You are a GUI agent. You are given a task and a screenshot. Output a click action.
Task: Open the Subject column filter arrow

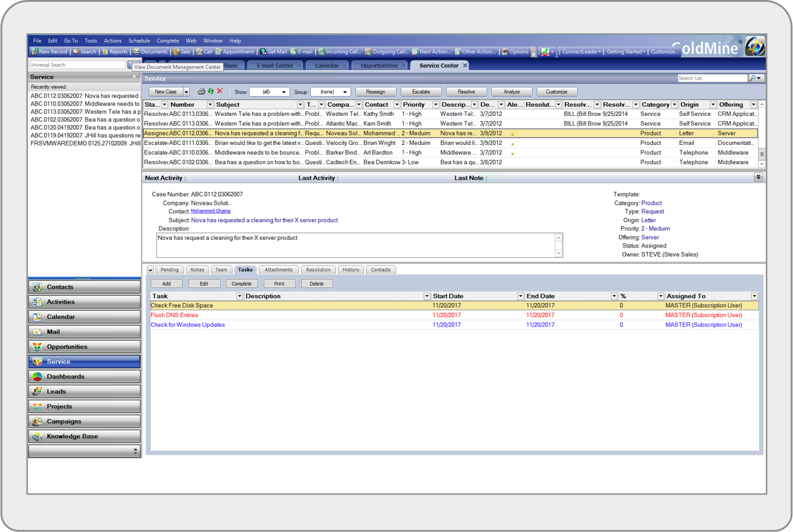(x=300, y=105)
